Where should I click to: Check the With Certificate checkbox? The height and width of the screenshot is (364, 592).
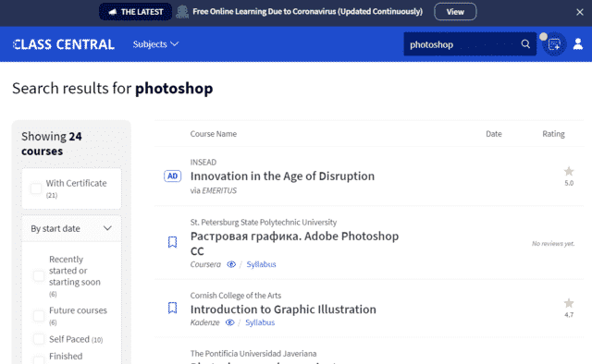click(36, 188)
